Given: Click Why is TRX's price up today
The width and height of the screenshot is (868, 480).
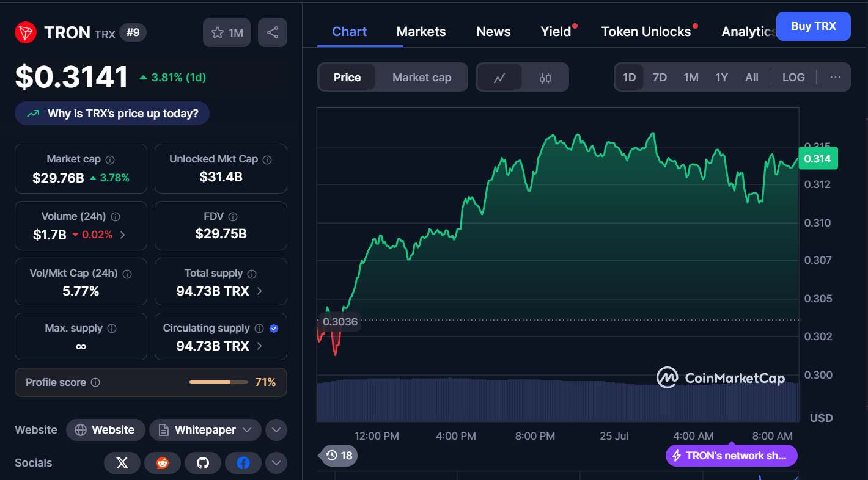Looking at the screenshot, I should coord(112,114).
